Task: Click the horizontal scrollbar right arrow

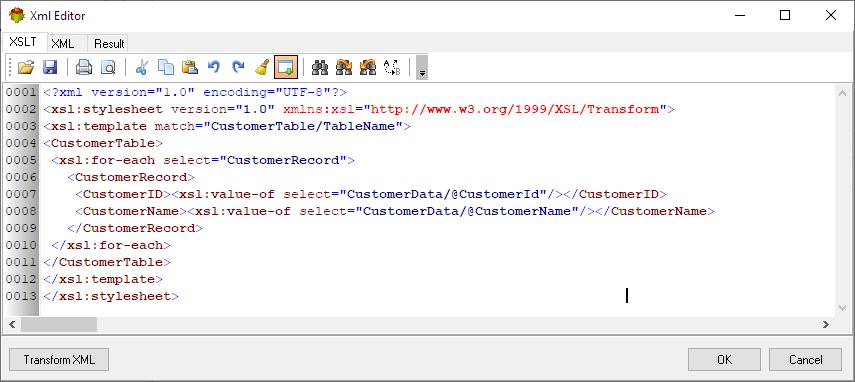Action: (826, 325)
